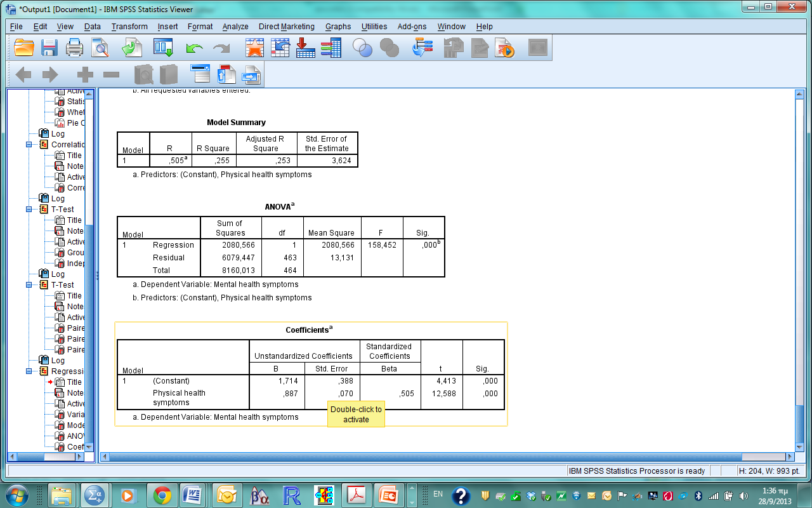Open the Add-ons menu
This screenshot has height=508, width=812.
click(412, 27)
